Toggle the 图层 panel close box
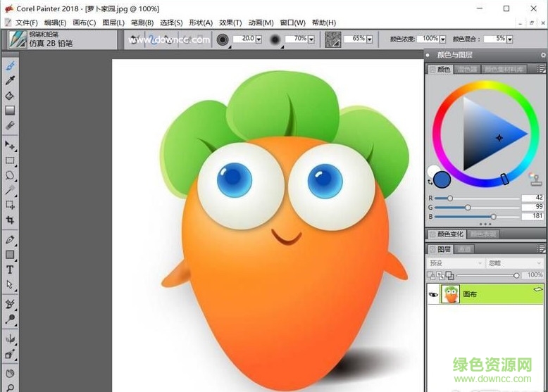Image resolution: width=548 pixels, height=392 pixels. point(432,249)
